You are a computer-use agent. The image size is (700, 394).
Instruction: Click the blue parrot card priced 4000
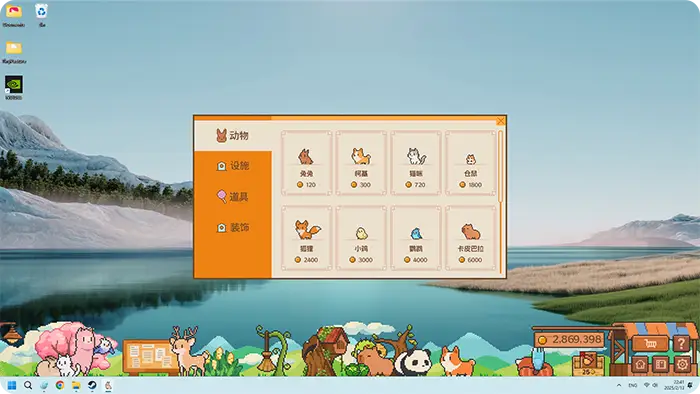click(x=416, y=238)
